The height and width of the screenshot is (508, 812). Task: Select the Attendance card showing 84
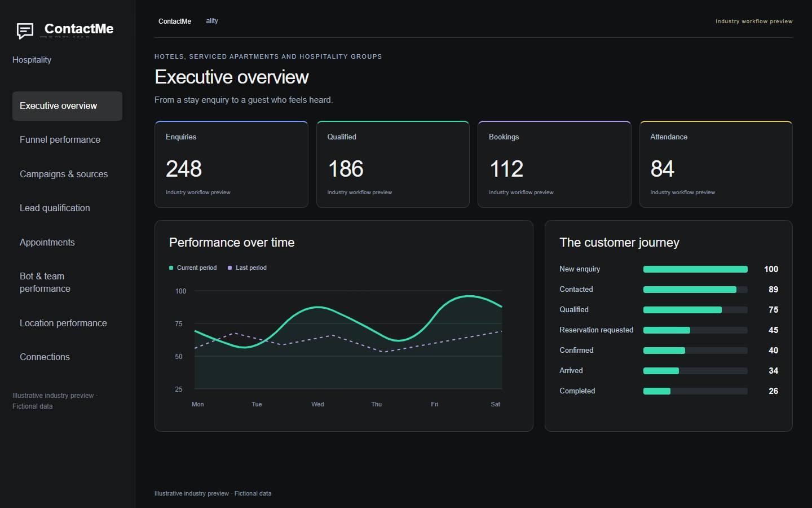click(x=716, y=164)
